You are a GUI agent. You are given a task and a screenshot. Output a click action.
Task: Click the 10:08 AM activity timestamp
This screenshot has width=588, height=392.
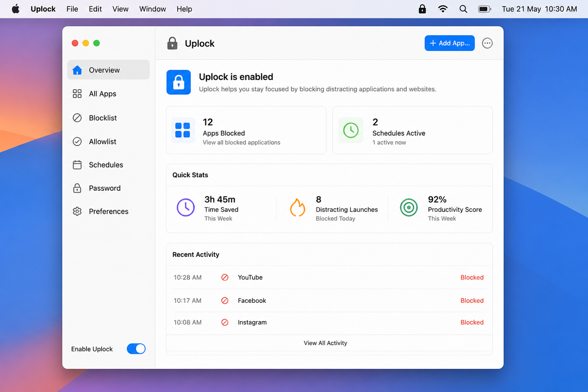point(187,323)
